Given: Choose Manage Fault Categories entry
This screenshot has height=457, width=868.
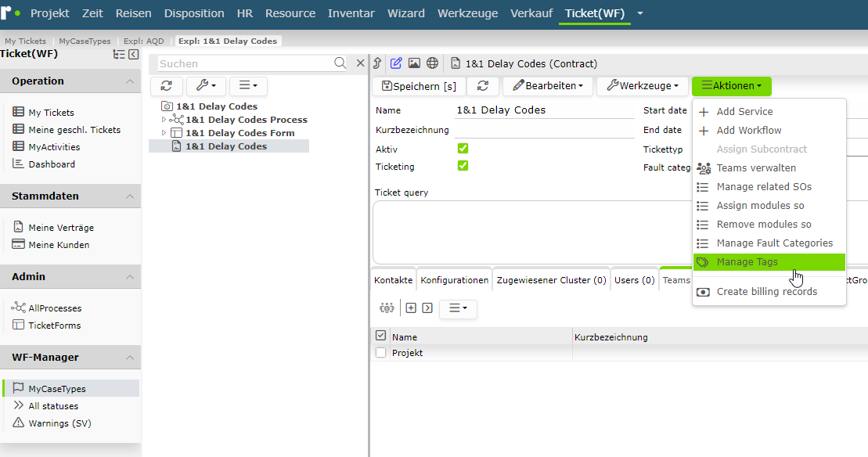Looking at the screenshot, I should [769, 243].
